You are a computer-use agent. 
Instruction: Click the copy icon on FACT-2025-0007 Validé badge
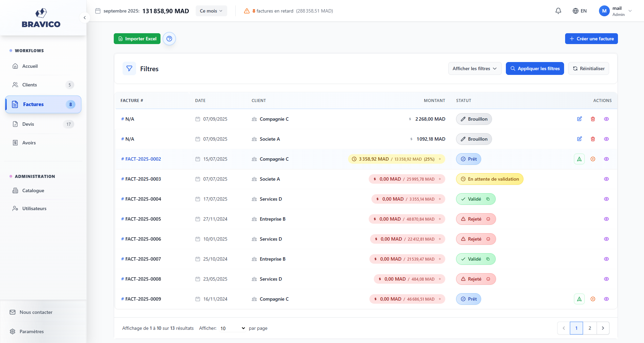pyautogui.click(x=488, y=259)
